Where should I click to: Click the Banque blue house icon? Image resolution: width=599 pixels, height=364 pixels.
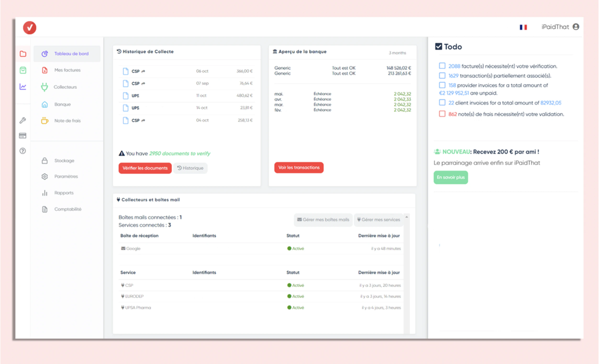point(45,104)
